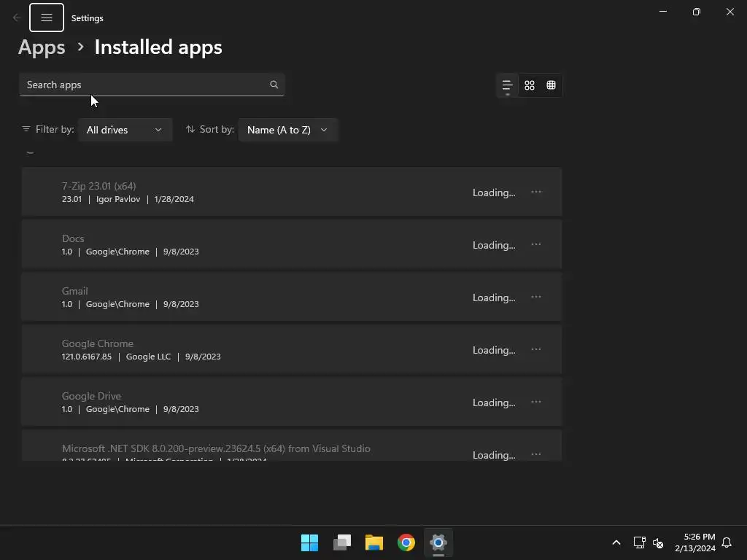Open more options for 7-Zip 23.01
Screen dimensions: 747x560
click(x=536, y=192)
